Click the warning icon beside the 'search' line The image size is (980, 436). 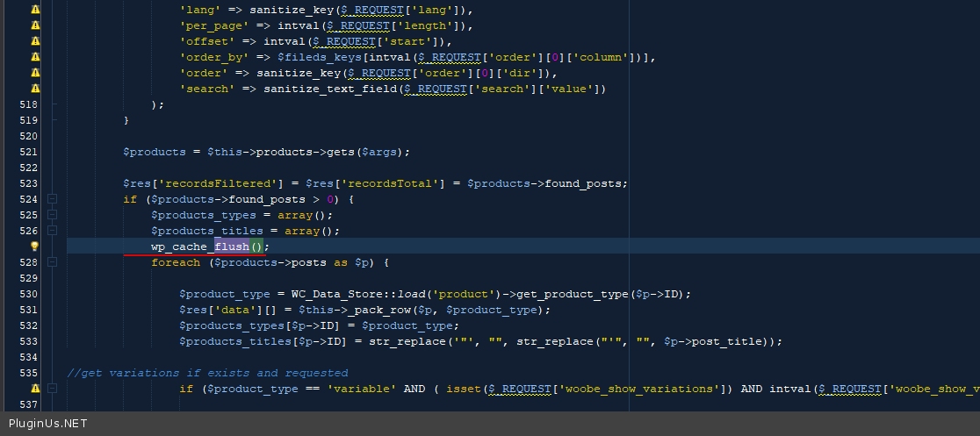pyautogui.click(x=35, y=89)
